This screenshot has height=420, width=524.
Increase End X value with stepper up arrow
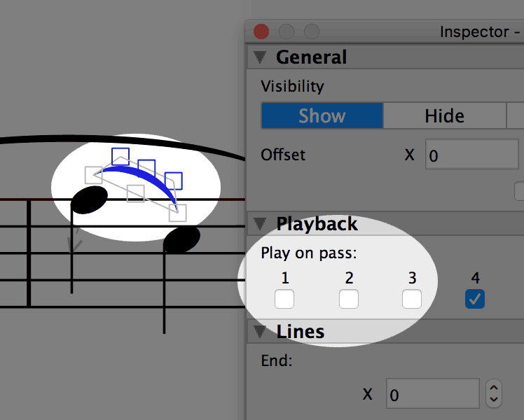[494, 388]
